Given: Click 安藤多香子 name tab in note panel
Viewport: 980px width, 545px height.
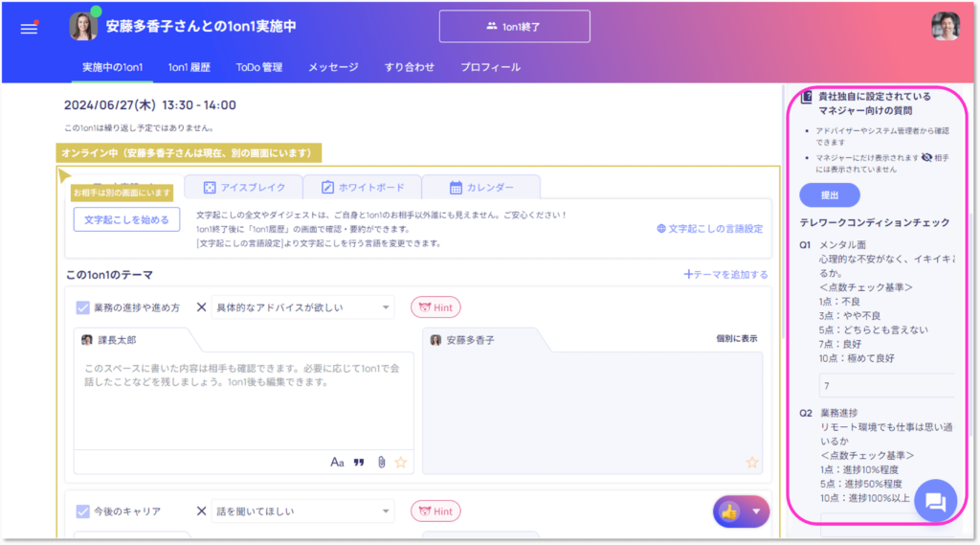Looking at the screenshot, I should [x=470, y=340].
